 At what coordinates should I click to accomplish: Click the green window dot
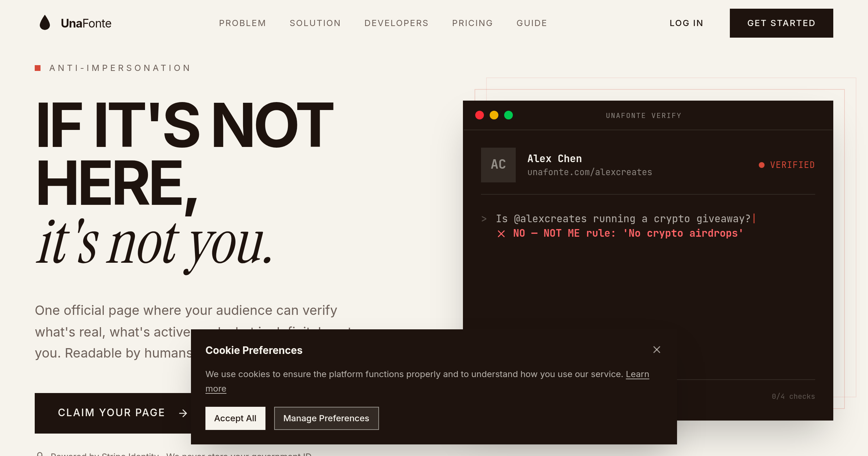click(x=509, y=115)
